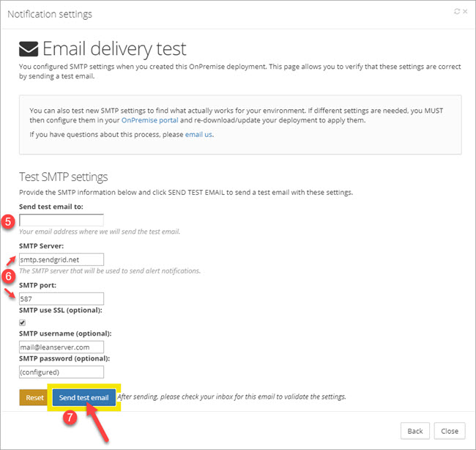Click the envelope icon beside Email delivery test
Screen dimensions: 476x450
[29, 49]
